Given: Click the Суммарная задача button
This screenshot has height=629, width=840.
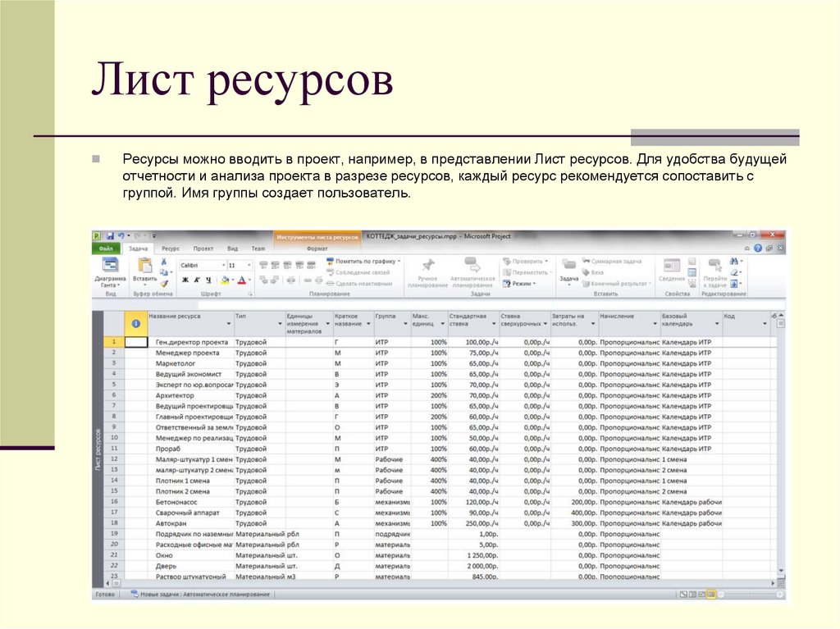Looking at the screenshot, I should [x=614, y=259].
